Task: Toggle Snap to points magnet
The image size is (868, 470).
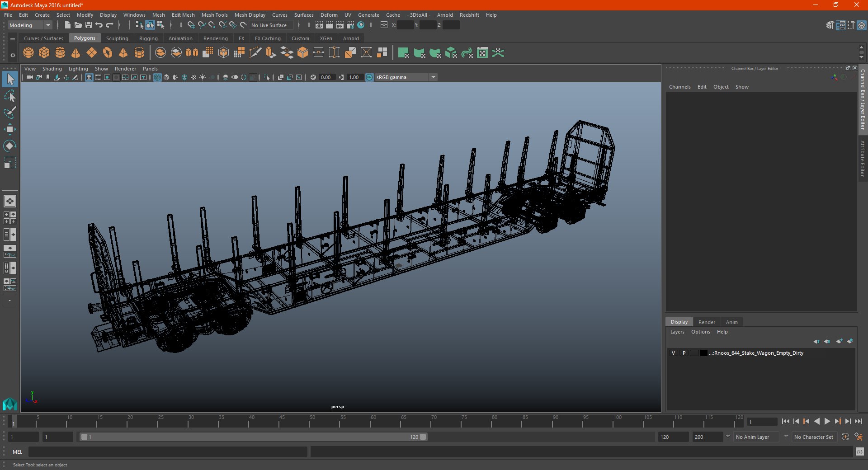Action: 212,25
